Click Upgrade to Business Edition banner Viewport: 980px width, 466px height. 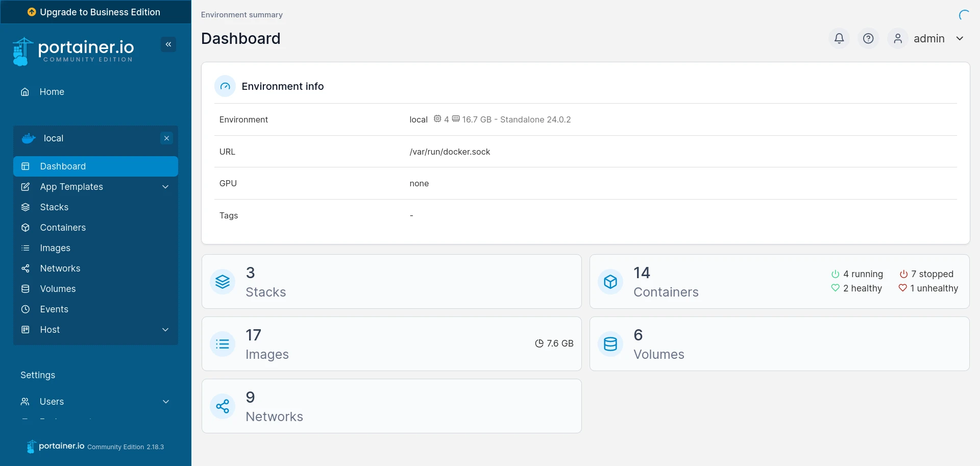[x=95, y=12]
